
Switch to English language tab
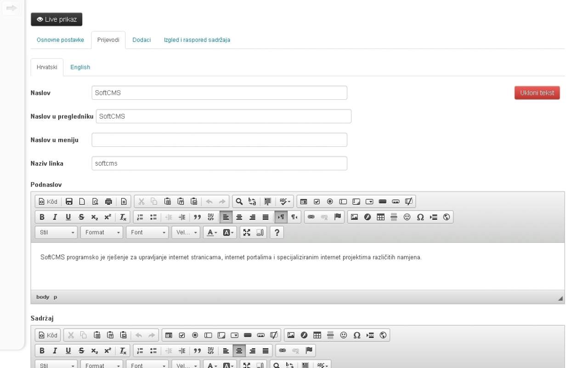(80, 67)
